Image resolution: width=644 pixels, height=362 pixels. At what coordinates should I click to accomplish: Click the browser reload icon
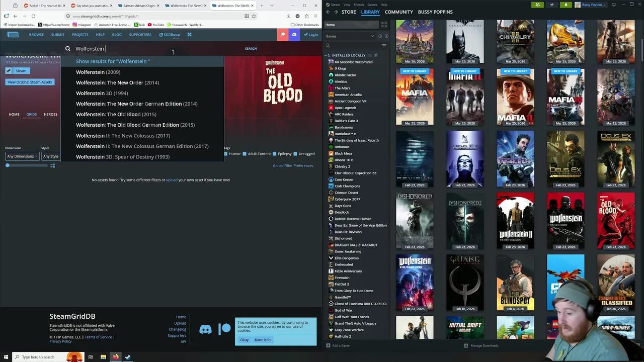33,16
